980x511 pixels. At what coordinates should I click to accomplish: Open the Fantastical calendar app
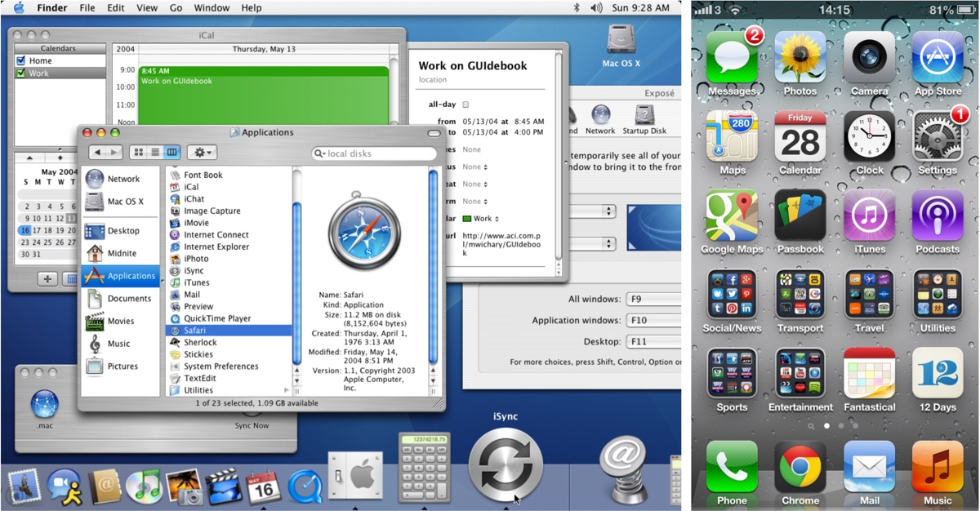click(869, 373)
